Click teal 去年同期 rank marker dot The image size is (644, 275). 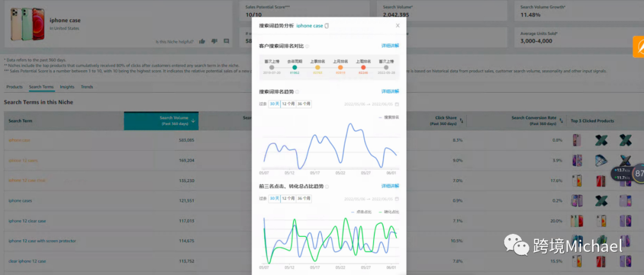pos(295,67)
